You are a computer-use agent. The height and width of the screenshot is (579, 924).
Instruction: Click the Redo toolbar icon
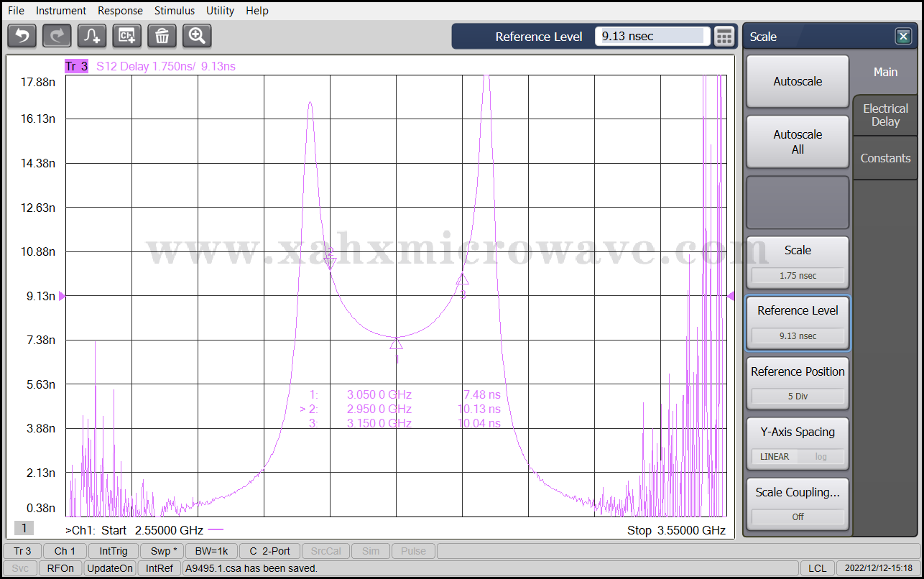coord(57,35)
